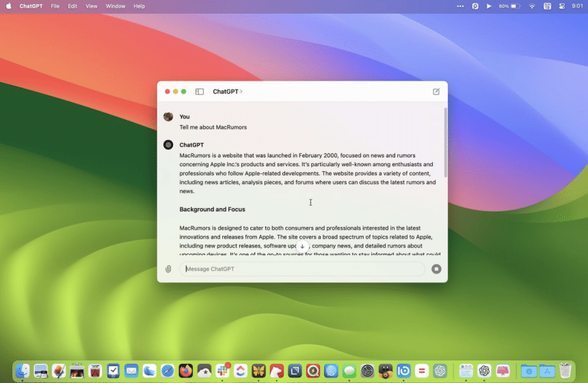Open the File menu
588x383 pixels.
(55, 6)
